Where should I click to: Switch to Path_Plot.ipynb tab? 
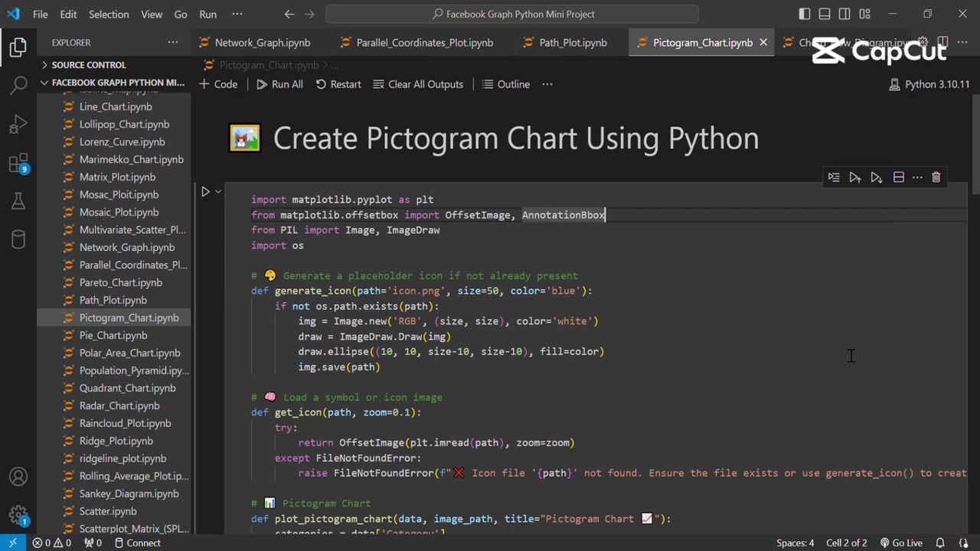pos(573,43)
